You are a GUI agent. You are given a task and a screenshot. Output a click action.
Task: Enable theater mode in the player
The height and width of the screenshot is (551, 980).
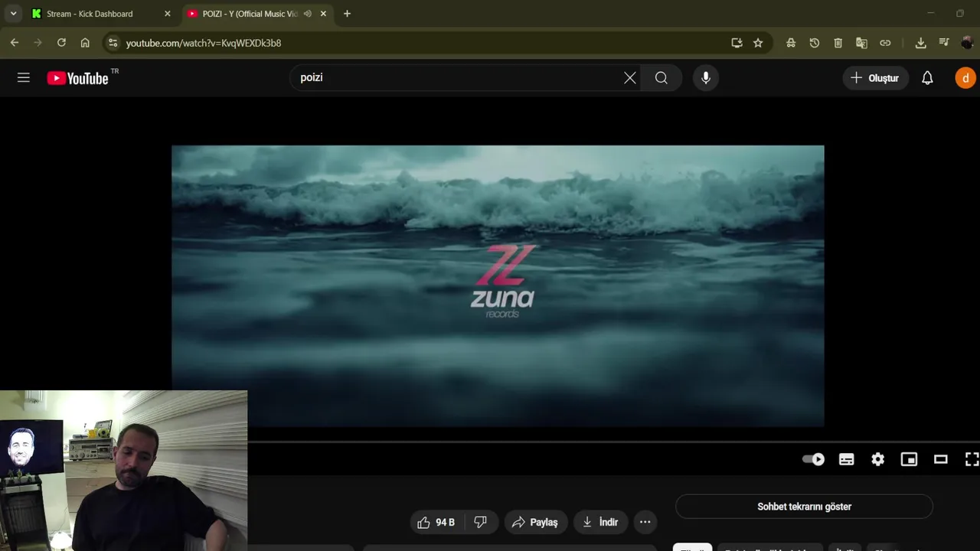point(940,459)
